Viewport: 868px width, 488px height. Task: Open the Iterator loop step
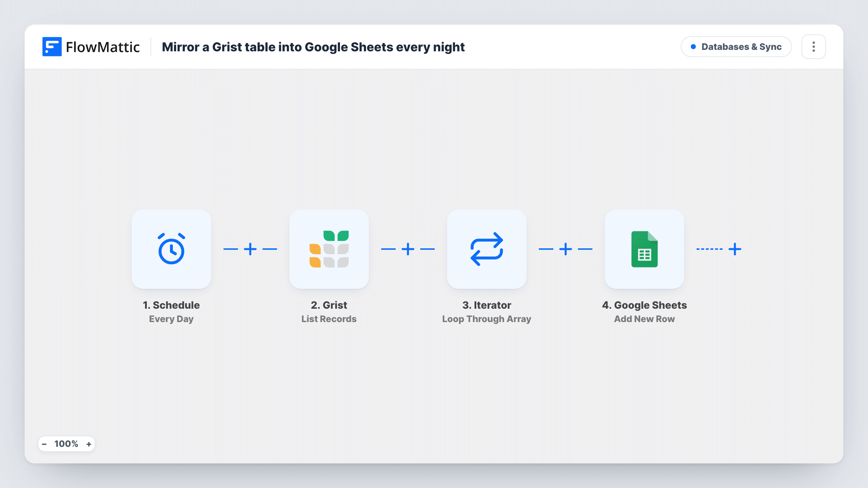point(487,249)
